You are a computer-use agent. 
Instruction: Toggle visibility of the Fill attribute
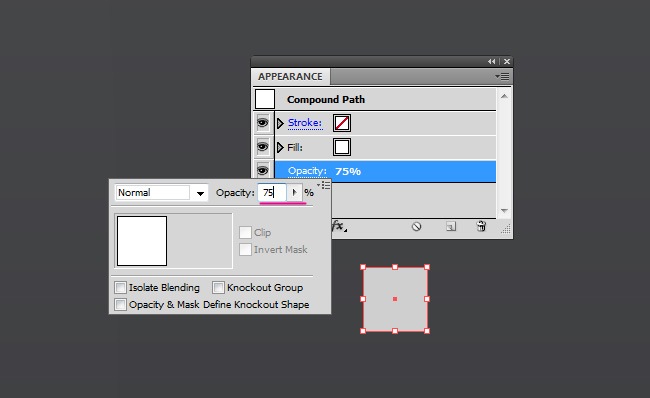[x=262, y=147]
